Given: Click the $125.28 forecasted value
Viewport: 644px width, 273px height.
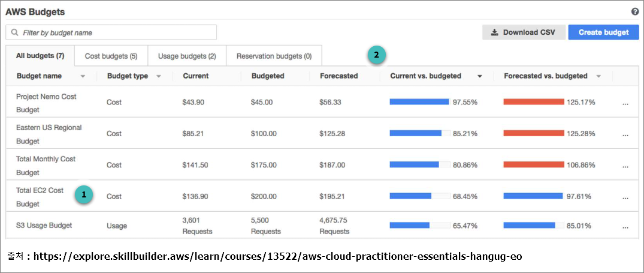Looking at the screenshot, I should [x=332, y=134].
